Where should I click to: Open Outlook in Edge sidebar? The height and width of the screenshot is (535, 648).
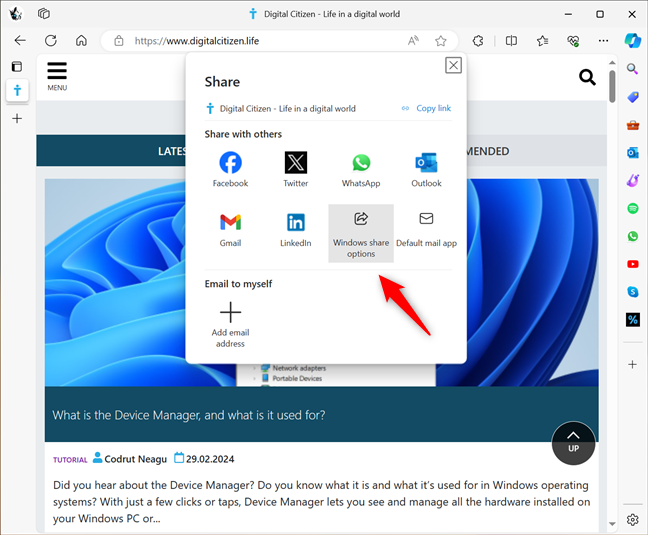[x=632, y=152]
